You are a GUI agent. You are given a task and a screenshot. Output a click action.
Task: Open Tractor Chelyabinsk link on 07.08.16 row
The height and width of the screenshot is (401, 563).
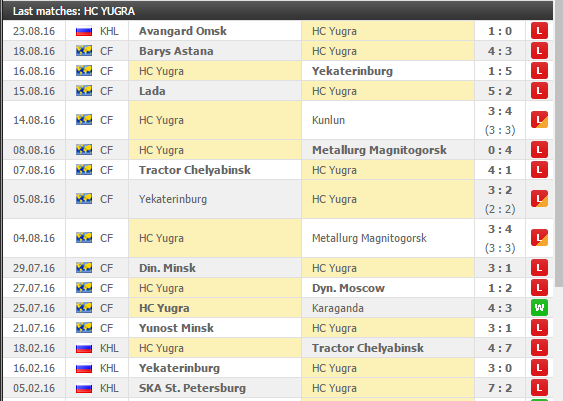tap(195, 170)
